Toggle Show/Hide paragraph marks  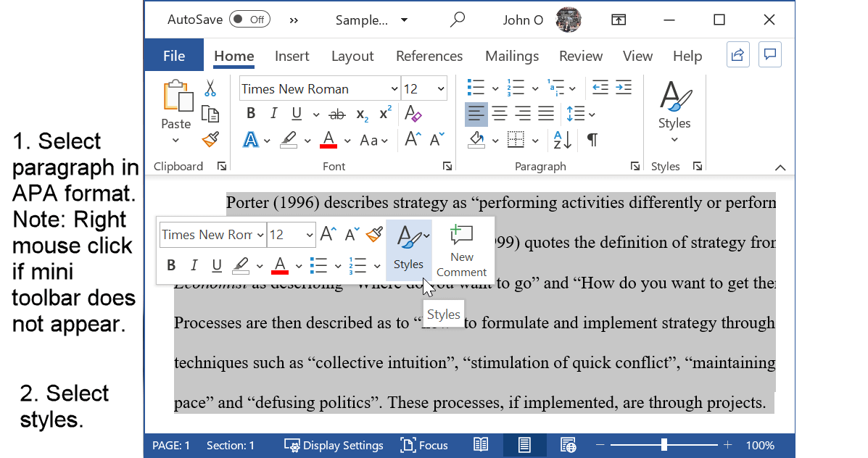coord(592,141)
